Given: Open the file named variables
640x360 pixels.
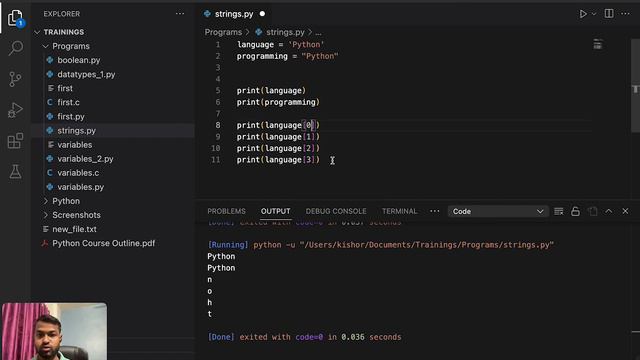Looking at the screenshot, I should click(x=74, y=144).
